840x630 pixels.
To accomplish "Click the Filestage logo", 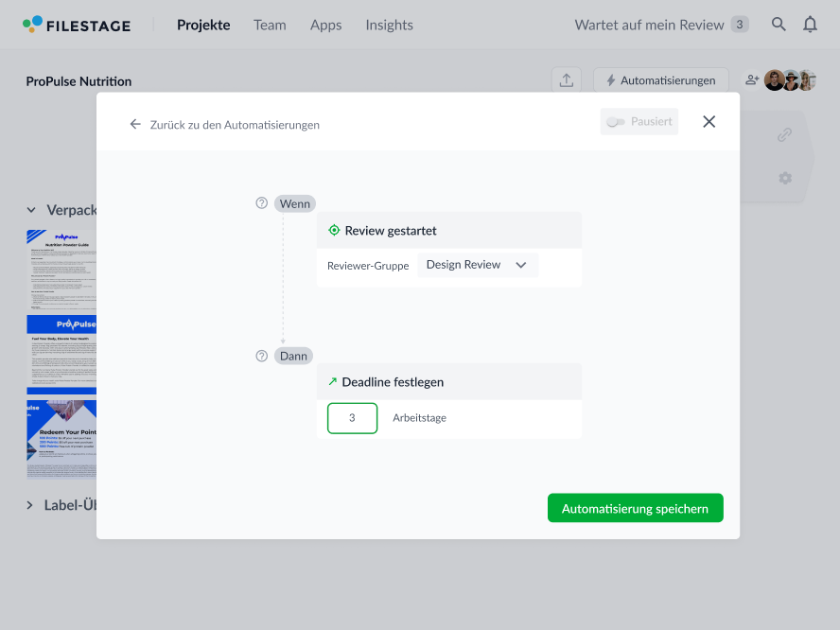I will [78, 25].
